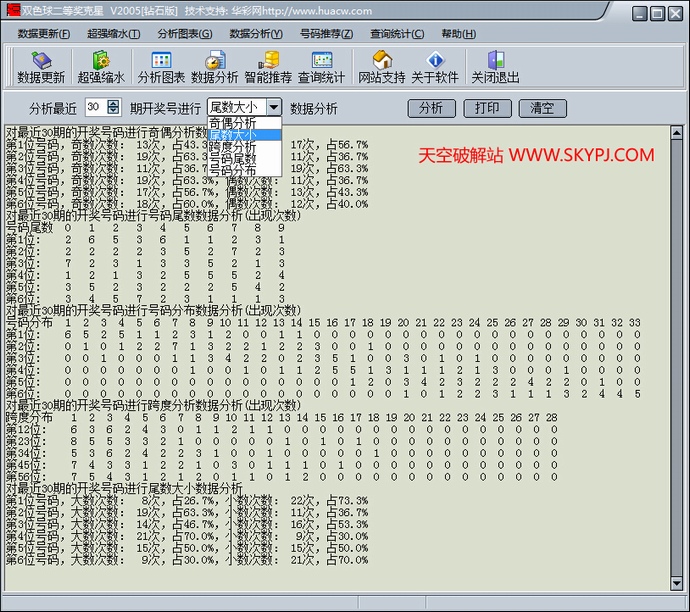Image resolution: width=690 pixels, height=612 pixels.
Task: Click the 关于软件 info icon
Action: pos(434,60)
